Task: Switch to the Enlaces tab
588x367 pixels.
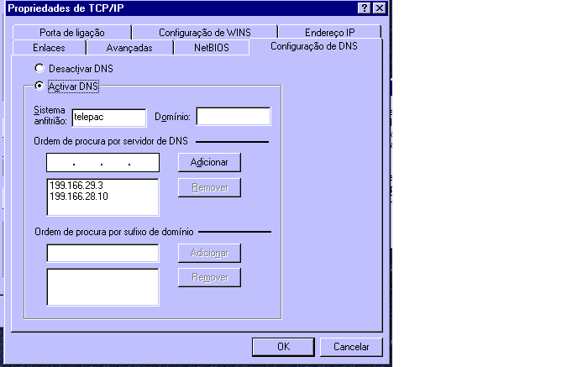Action: (x=49, y=48)
